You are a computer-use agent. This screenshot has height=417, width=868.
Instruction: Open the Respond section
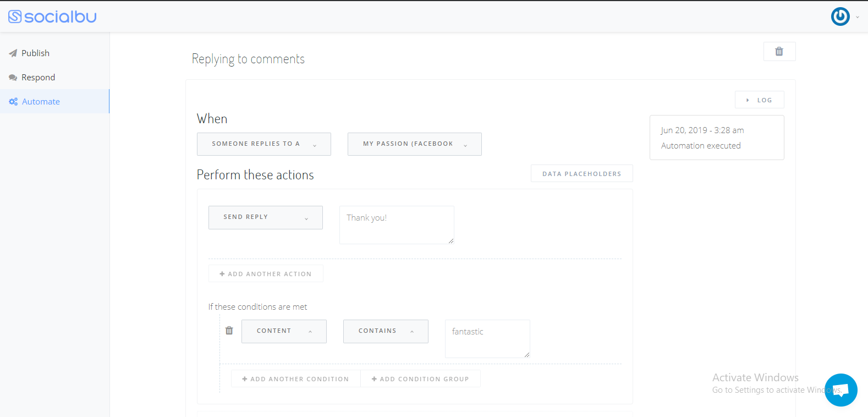pyautogui.click(x=54, y=77)
